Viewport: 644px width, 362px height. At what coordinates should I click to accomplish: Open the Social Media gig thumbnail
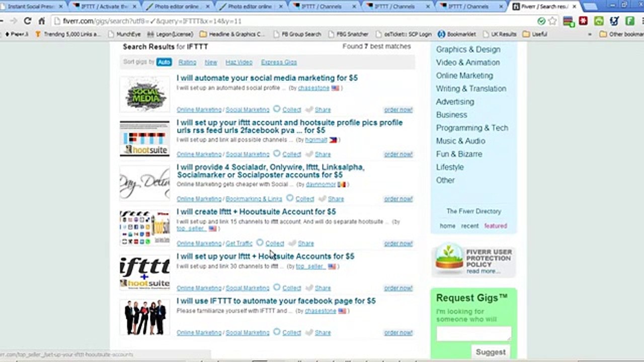145,94
